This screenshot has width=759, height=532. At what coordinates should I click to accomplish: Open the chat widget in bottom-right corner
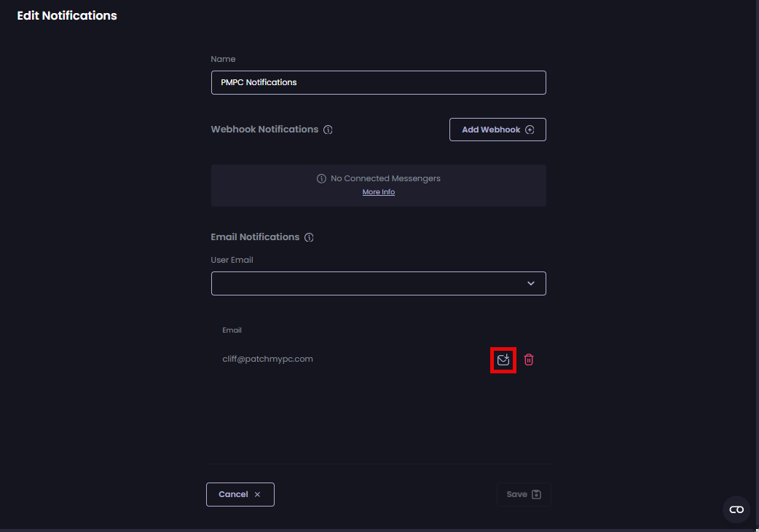pos(736,509)
